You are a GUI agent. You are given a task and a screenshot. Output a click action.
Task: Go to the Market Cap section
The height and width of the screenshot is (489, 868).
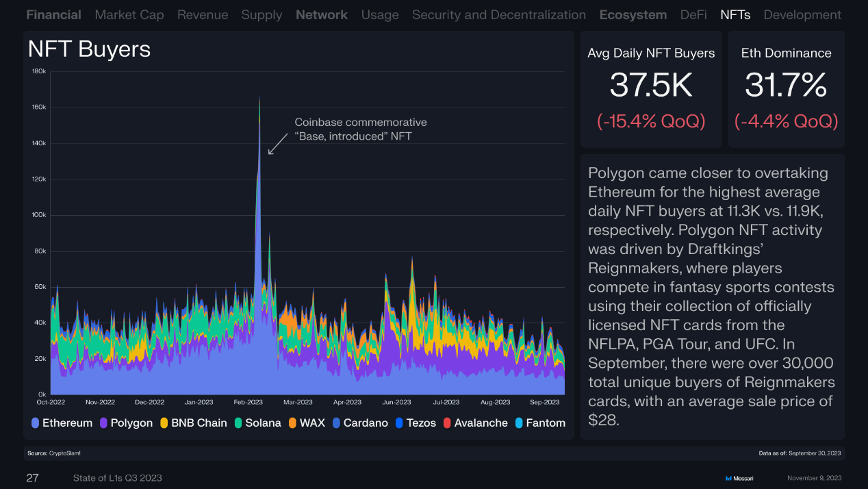pos(129,14)
